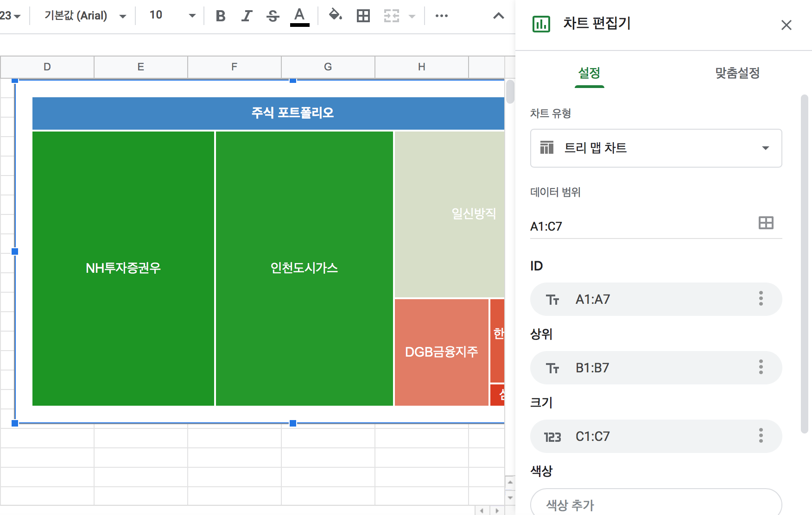Toggle italic formatting
This screenshot has height=515, width=812.
click(x=247, y=16)
